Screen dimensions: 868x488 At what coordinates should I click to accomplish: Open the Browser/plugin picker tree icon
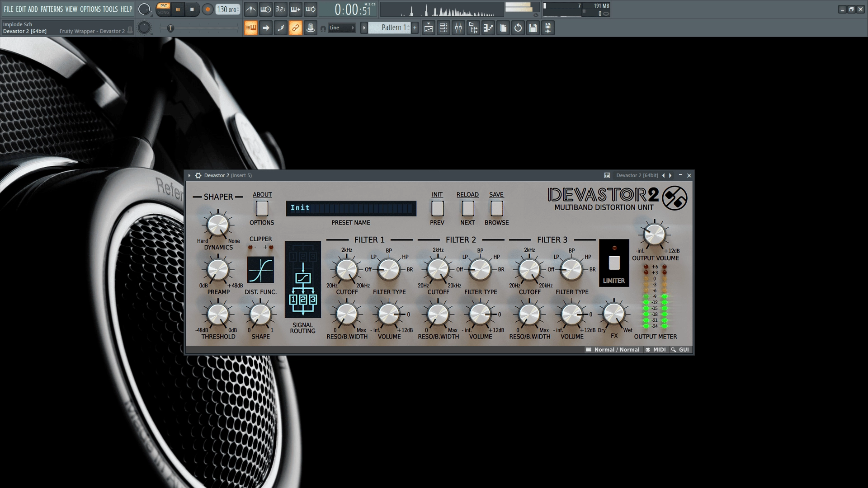click(x=473, y=28)
